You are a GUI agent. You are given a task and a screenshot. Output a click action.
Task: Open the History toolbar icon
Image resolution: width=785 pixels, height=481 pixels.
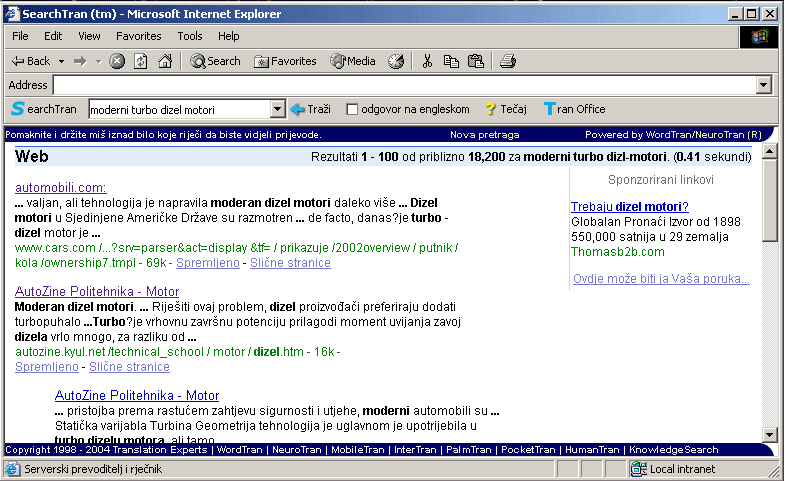click(x=396, y=61)
